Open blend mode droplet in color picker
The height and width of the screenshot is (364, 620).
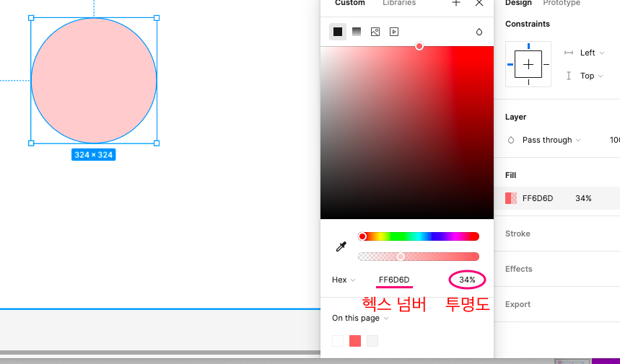(x=479, y=32)
